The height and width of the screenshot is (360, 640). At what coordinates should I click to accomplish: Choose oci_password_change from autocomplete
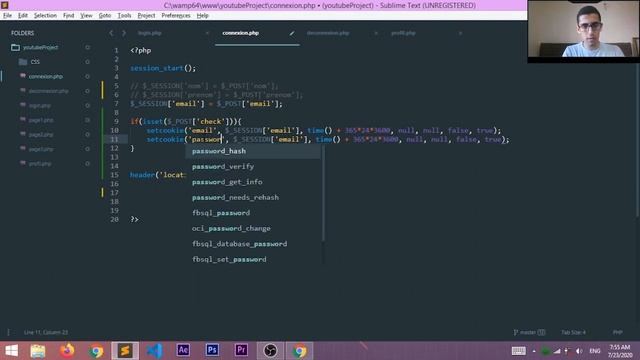tap(253, 229)
